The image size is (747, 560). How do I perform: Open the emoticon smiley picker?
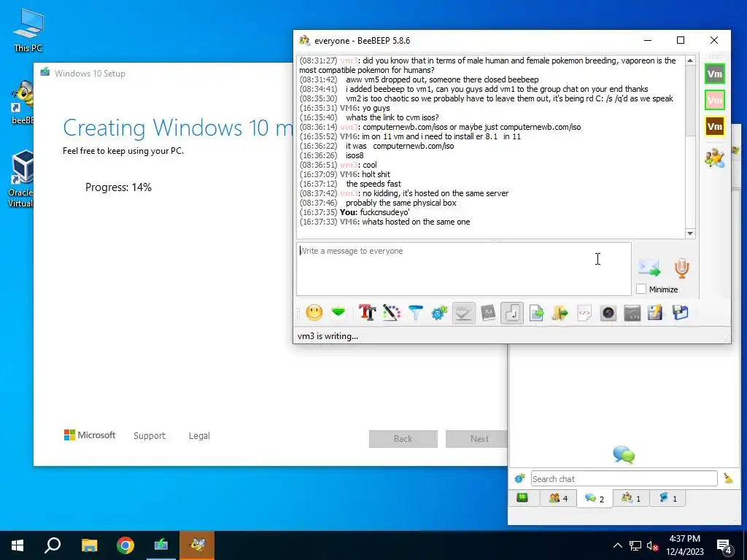[x=314, y=313]
